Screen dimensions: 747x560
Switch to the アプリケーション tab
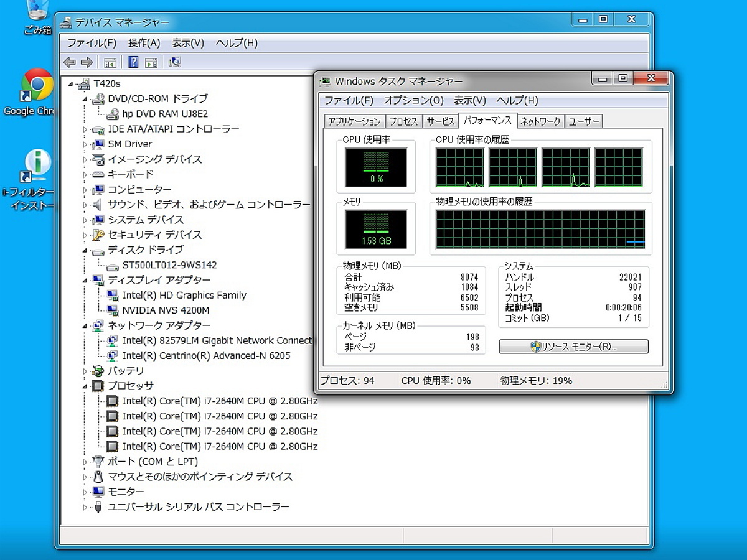point(355,122)
